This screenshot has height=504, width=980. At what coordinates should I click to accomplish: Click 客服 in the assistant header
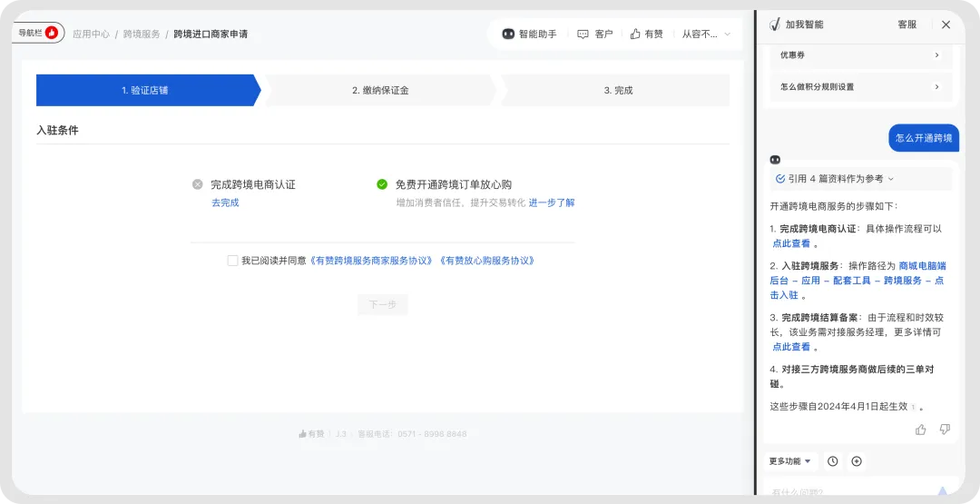906,25
